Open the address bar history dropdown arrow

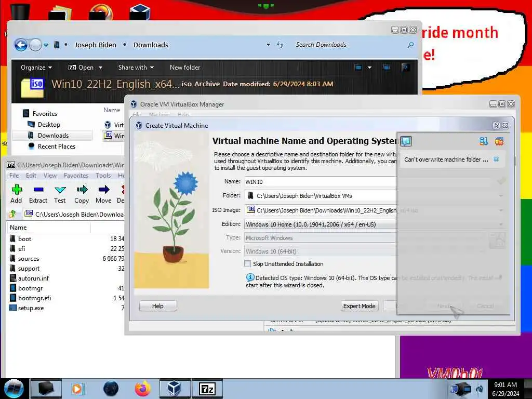tap(268, 45)
